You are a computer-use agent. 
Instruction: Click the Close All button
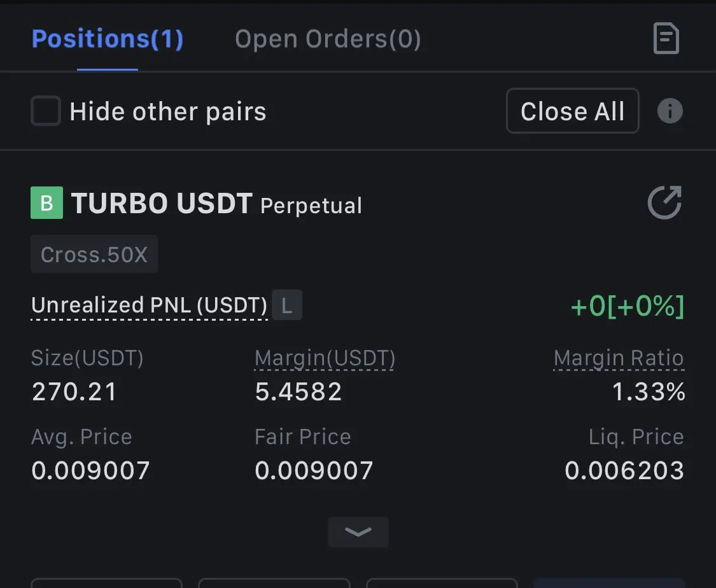click(573, 111)
